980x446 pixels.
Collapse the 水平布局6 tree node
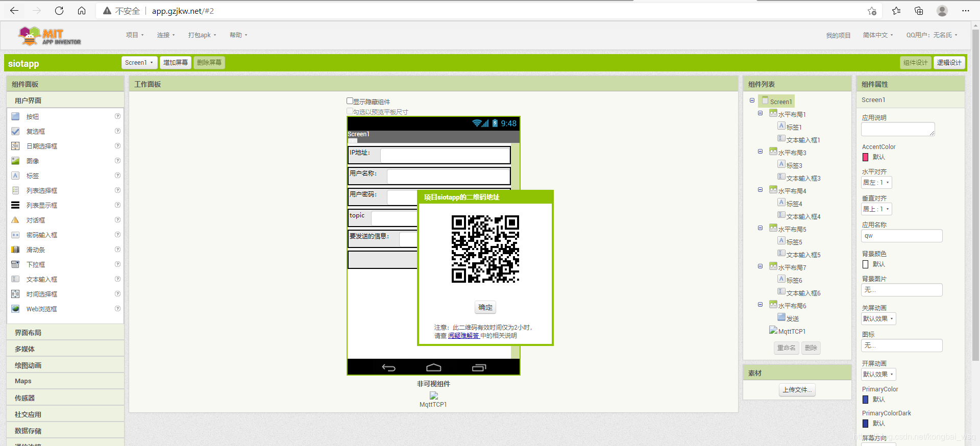point(760,305)
